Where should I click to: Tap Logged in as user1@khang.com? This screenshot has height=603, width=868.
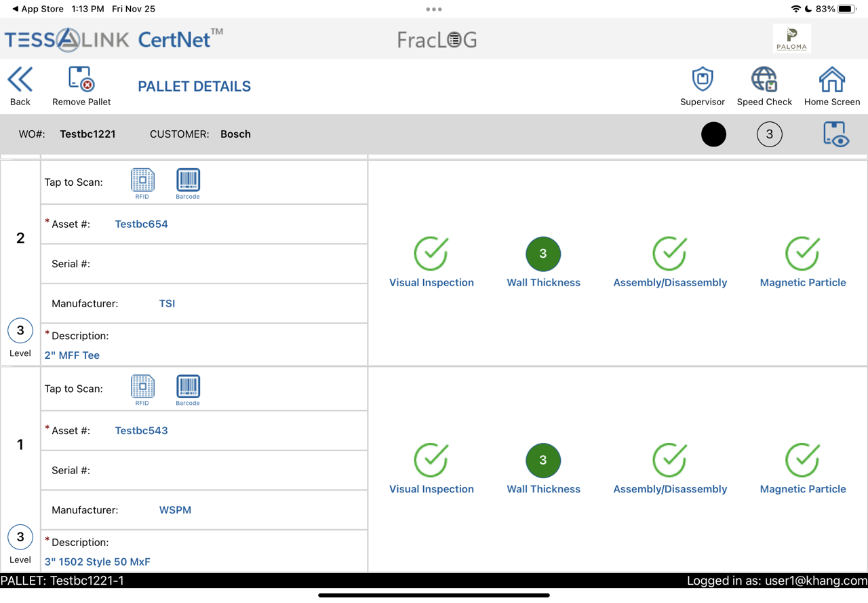click(777, 581)
